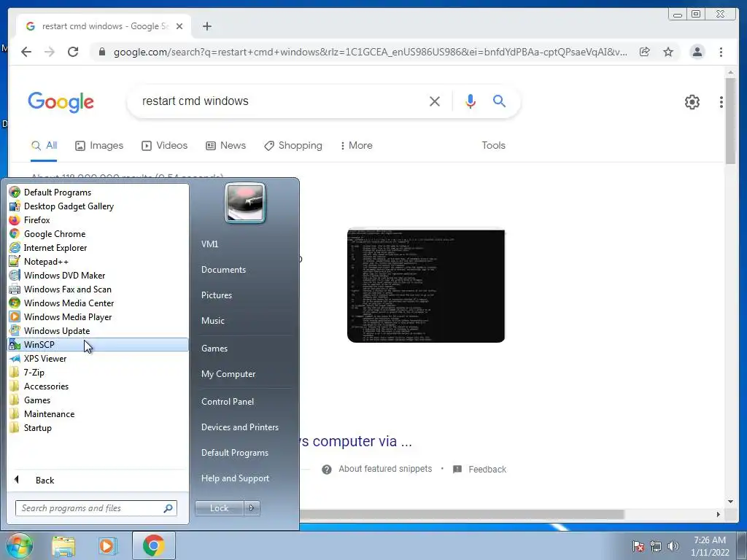Launch Google Chrome from the Start menu
This screenshot has height=560, width=747.
(98, 234)
